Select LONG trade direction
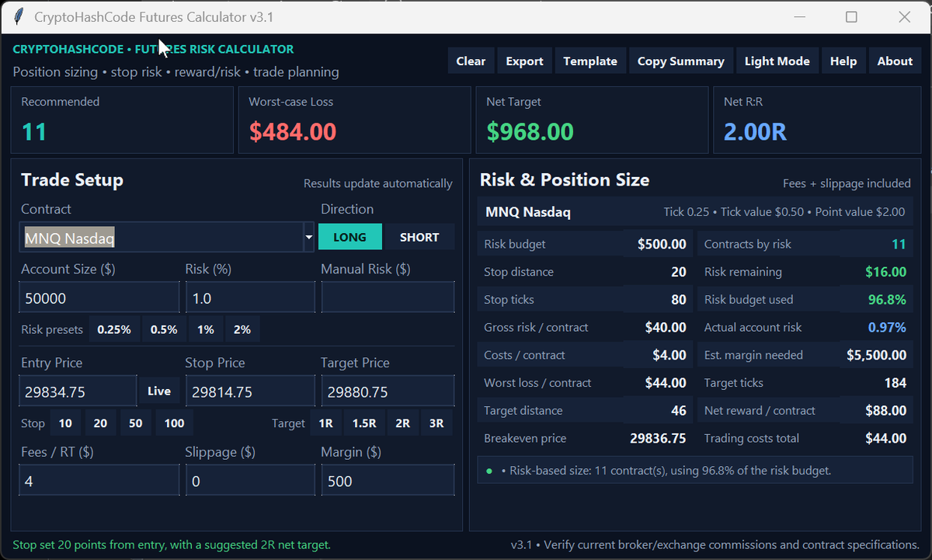The height and width of the screenshot is (560, 932). click(349, 237)
